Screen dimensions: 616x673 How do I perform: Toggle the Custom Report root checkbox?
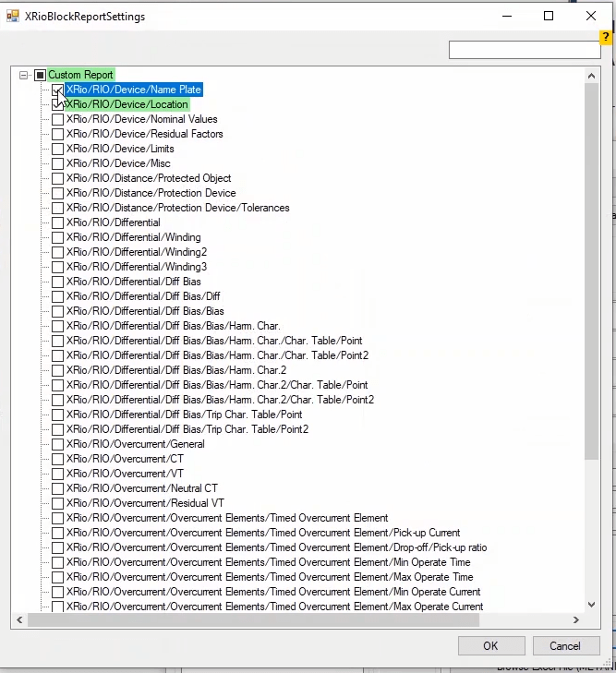pos(40,75)
